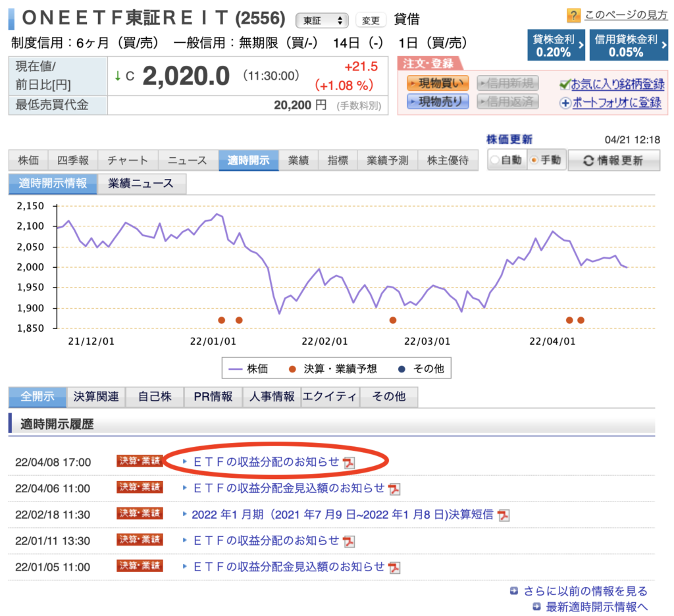Open 22/01/11 ＥＴＦの収益分配のお知らせ link
The image size is (674, 616).
[267, 541]
